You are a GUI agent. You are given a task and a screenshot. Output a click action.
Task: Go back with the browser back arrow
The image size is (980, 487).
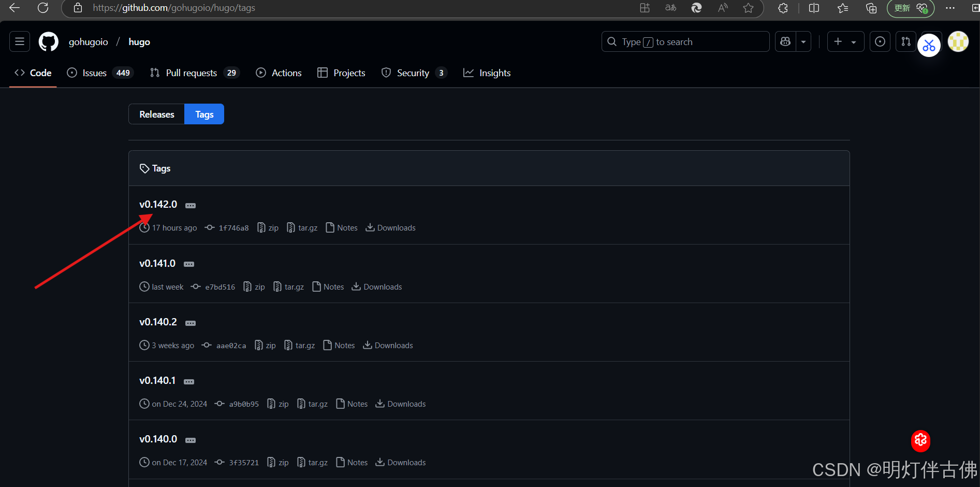point(14,8)
